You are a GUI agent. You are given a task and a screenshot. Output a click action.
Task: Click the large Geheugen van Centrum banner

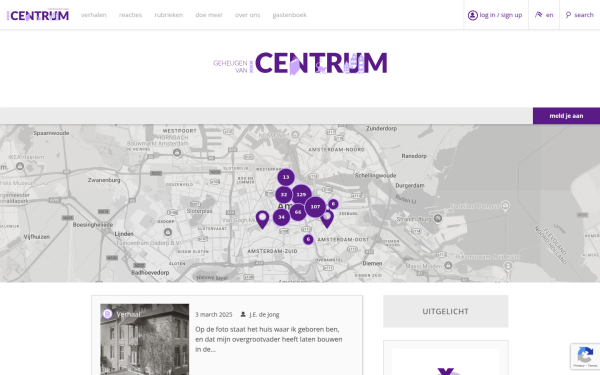click(x=300, y=63)
